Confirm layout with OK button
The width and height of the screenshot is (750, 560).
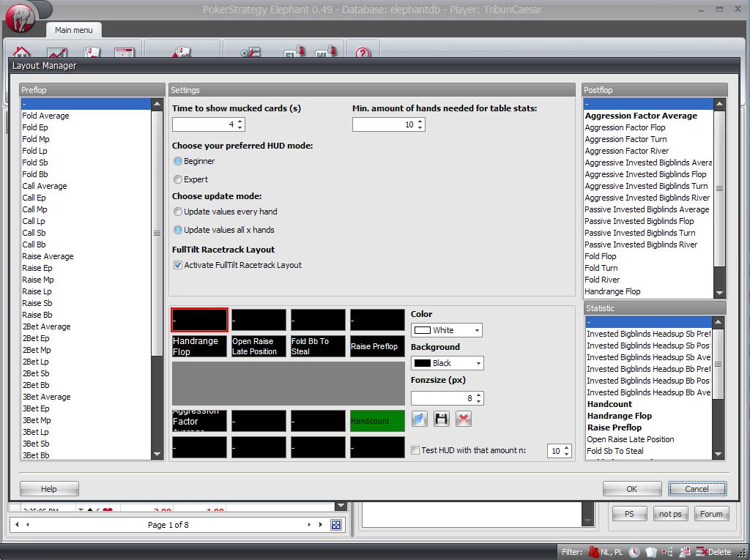tap(632, 489)
